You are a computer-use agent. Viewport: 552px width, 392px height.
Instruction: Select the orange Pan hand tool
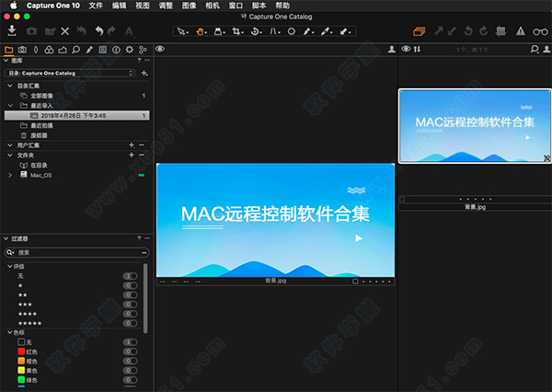(x=201, y=31)
